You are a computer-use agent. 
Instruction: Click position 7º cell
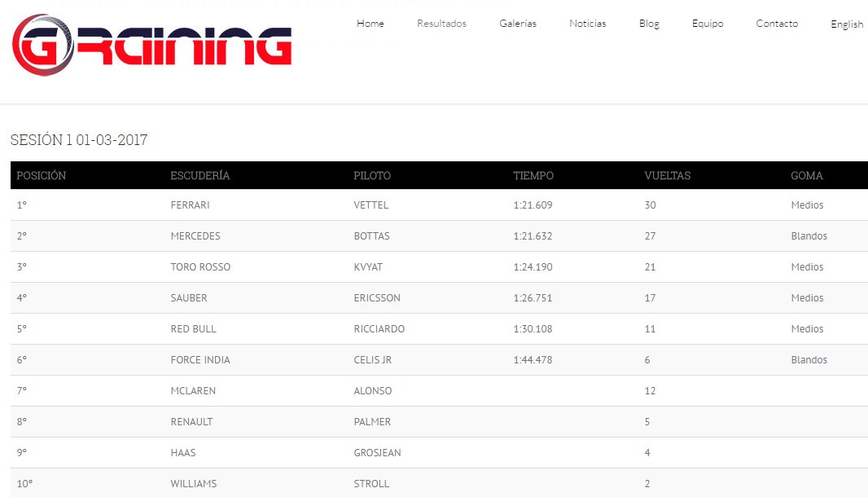[22, 391]
